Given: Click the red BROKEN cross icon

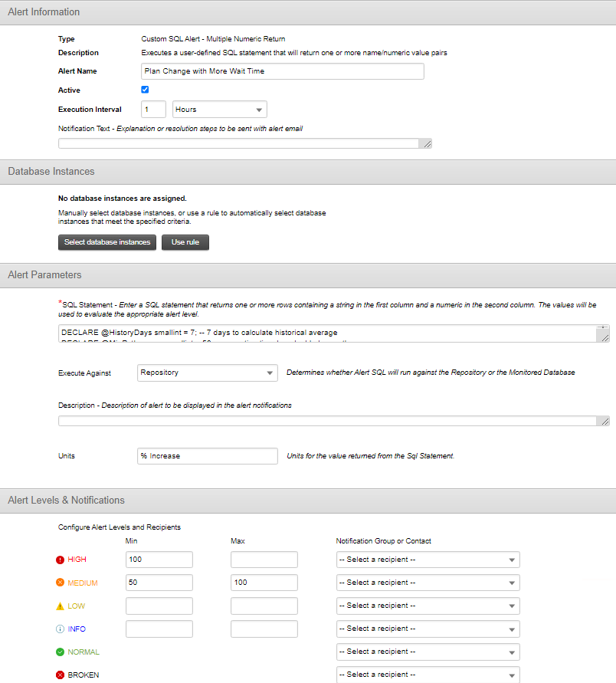Looking at the screenshot, I should 60,675.
